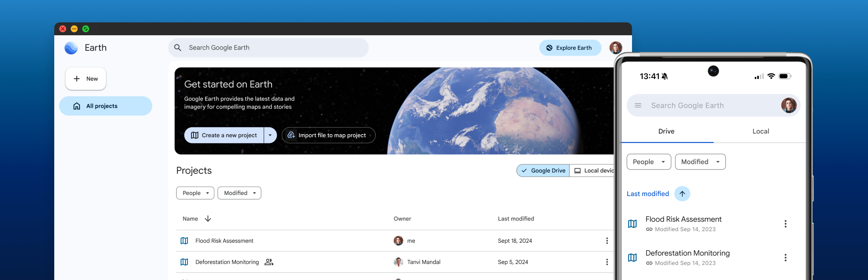Click the Drive import icon
868x280 pixels.
(291, 135)
